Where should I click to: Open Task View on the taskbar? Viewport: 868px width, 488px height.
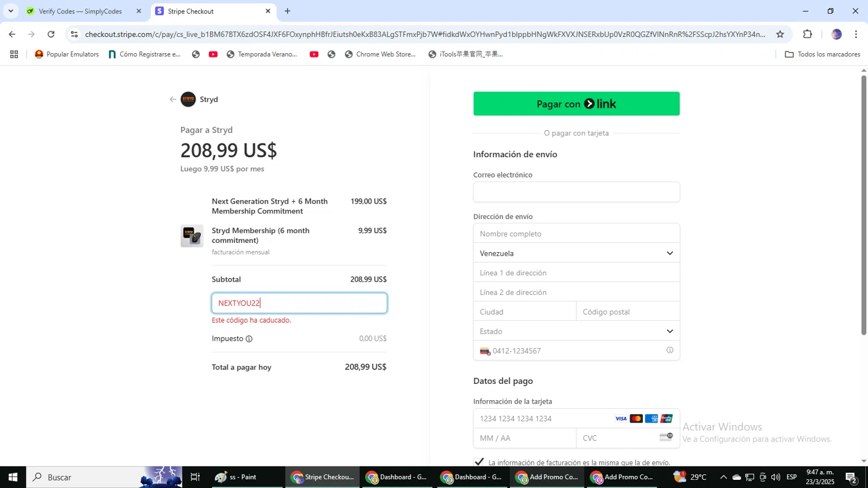click(195, 477)
